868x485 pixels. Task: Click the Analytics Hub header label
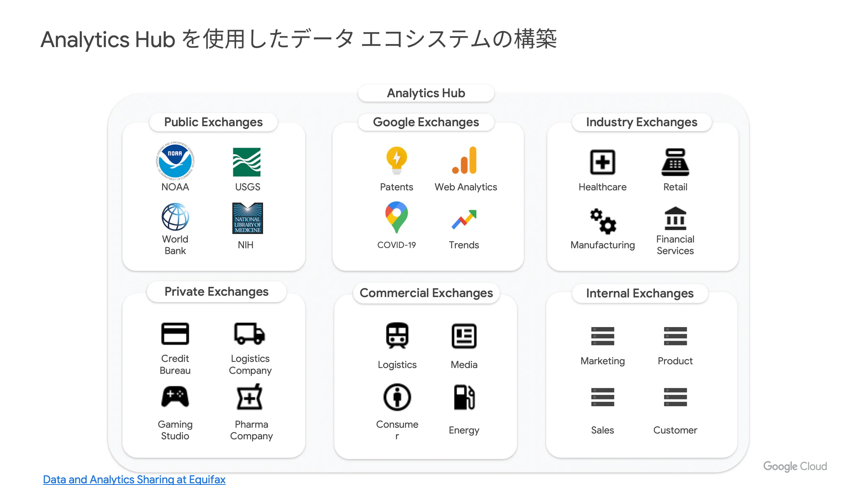[426, 93]
